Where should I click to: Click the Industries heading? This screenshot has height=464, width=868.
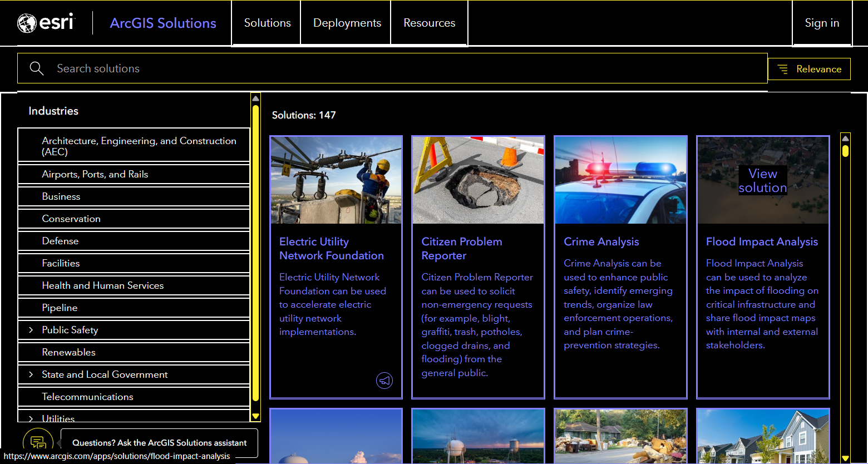click(x=53, y=111)
